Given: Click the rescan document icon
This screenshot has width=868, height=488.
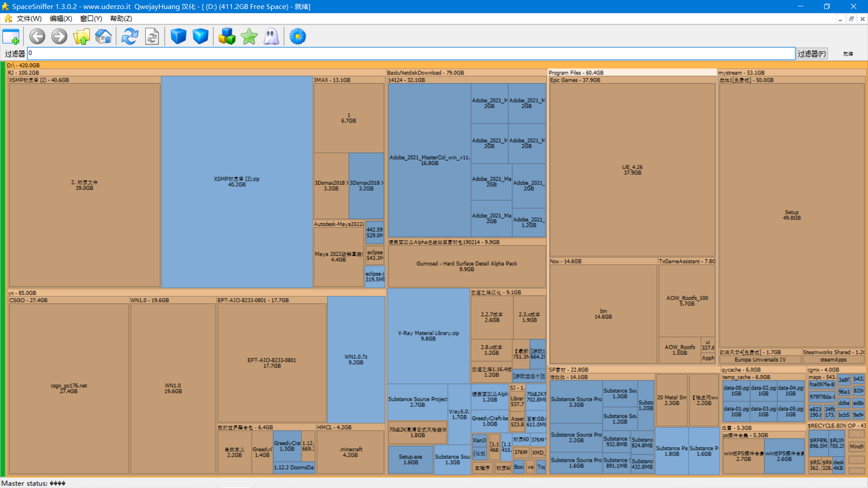Looking at the screenshot, I should 152,37.
